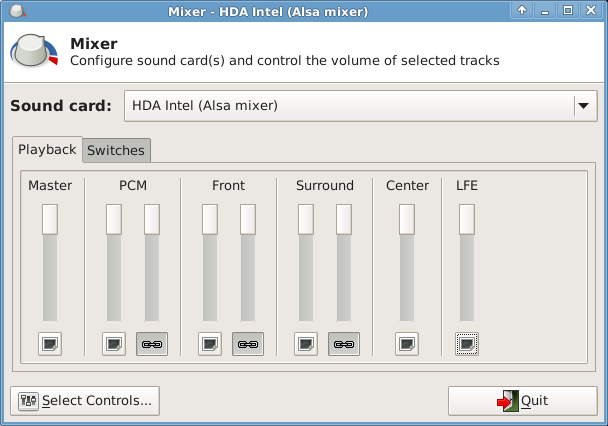Click the LFE volume slider handle
Screen dimensions: 608x426
point(467,219)
